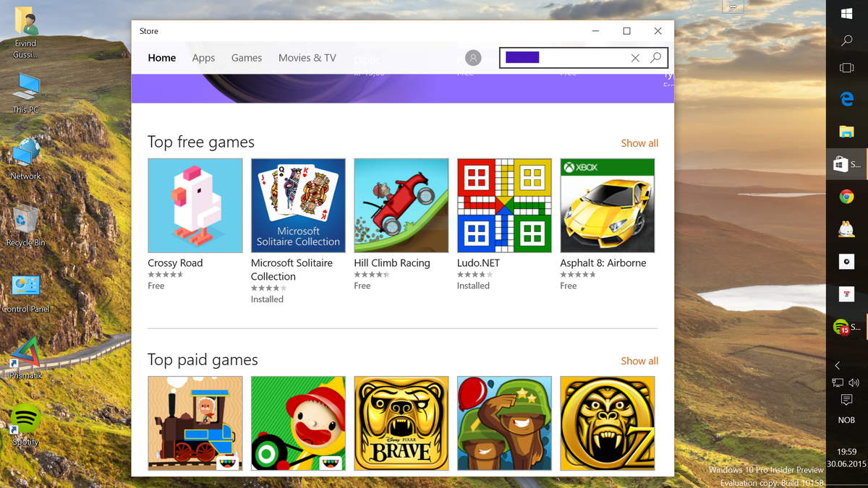The width and height of the screenshot is (868, 488).
Task: Select the Spotify desktop shortcut
Action: coord(25,425)
